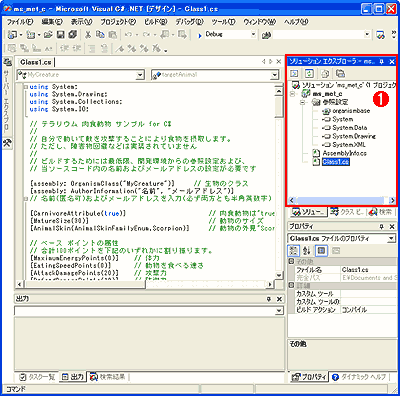Image resolution: width=400 pixels, height=396 pixels.
Task: Open the ウィンドウ menu
Action: coord(259,22)
